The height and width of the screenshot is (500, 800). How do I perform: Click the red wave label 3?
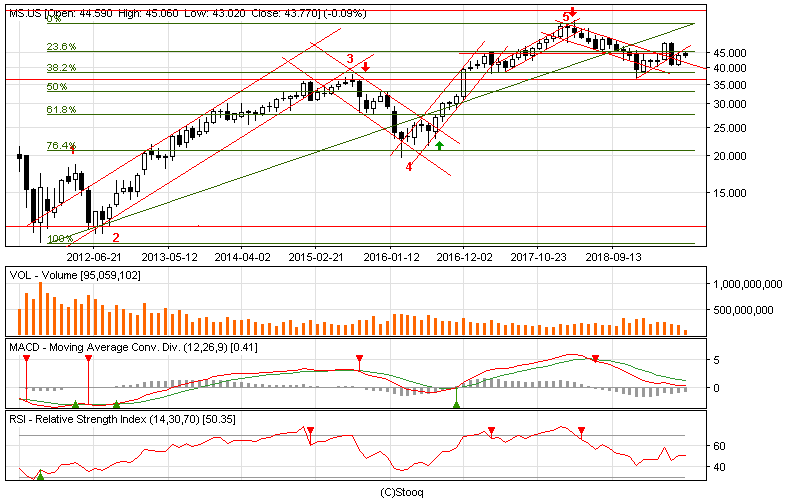[350, 59]
